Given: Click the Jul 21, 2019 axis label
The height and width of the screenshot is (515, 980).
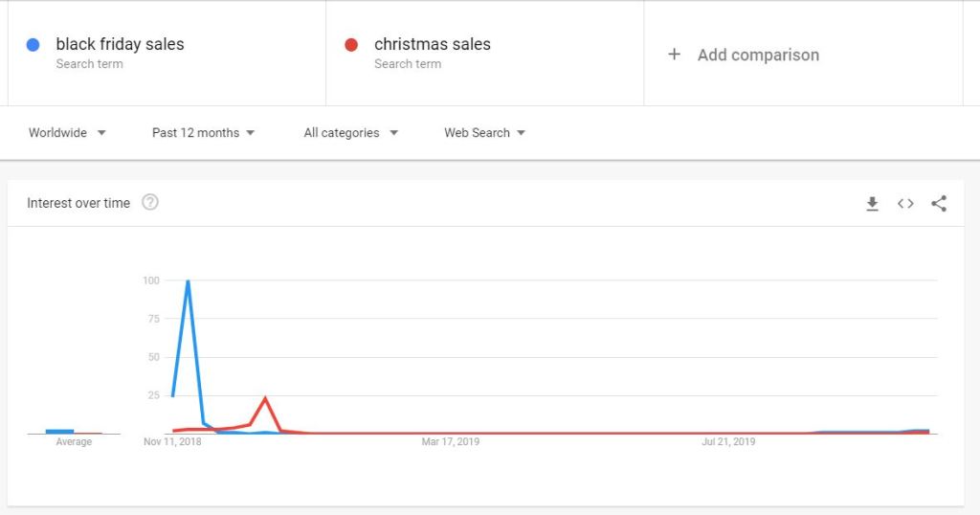Looking at the screenshot, I should coord(728,442).
